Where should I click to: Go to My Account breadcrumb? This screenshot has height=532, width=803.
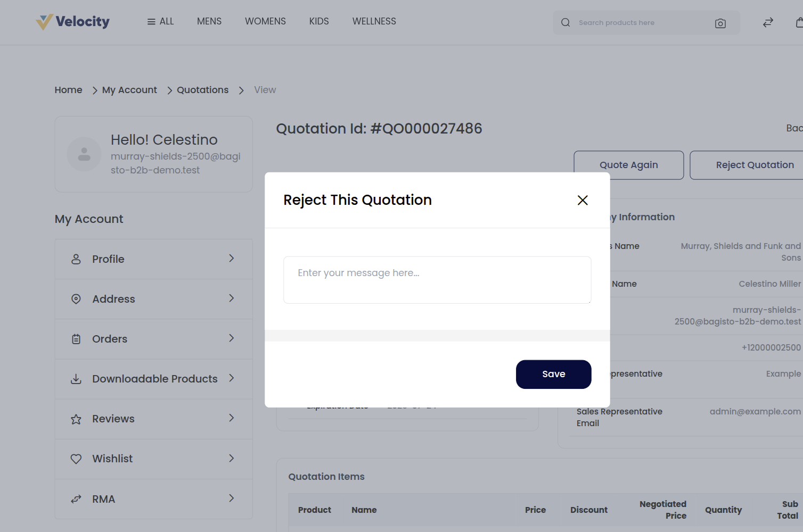point(129,90)
